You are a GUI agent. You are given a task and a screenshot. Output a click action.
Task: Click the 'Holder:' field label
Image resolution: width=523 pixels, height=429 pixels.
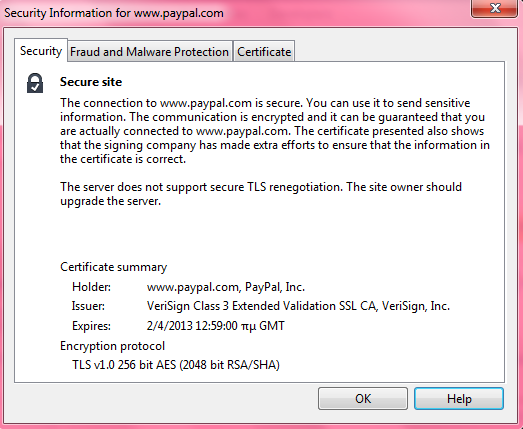click(x=91, y=287)
